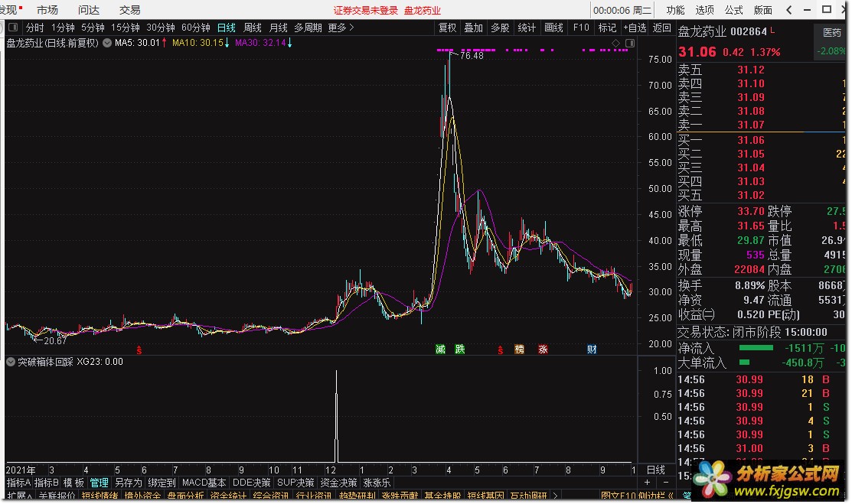Viewport: 852px width, 504px height.
Task: Open the 医药 sector tag
Action: coord(831,33)
